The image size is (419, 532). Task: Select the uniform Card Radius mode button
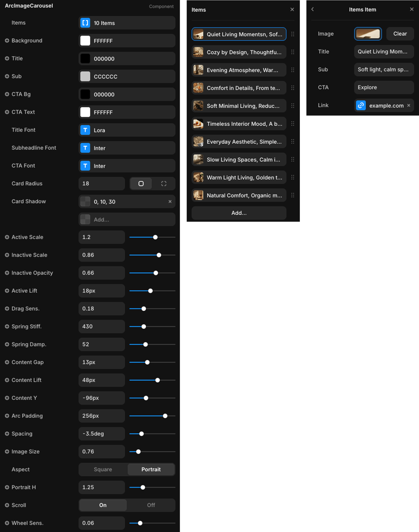coord(141,184)
